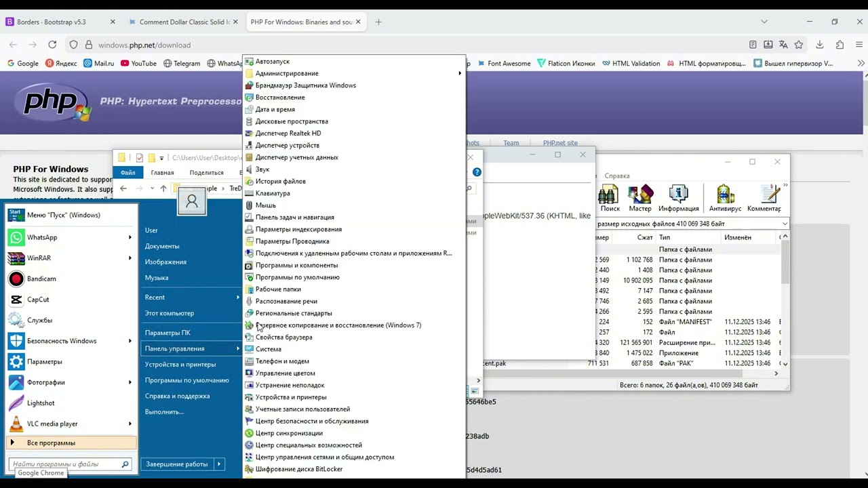Click Выполнить... in Start menu

(x=164, y=411)
